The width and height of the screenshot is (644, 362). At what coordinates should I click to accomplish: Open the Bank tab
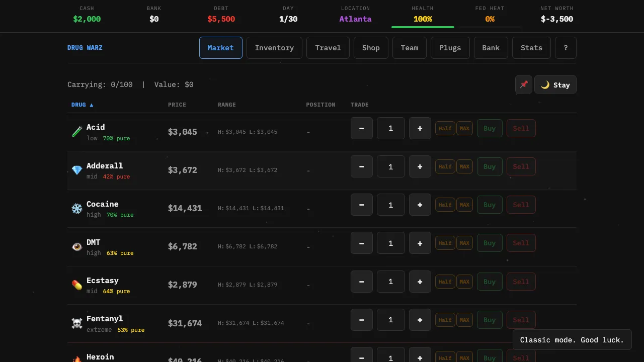pyautogui.click(x=491, y=48)
